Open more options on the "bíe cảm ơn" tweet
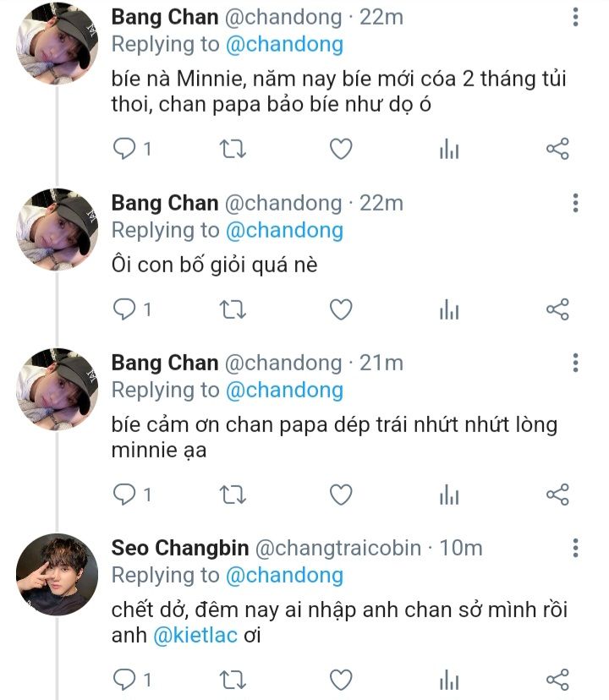The height and width of the screenshot is (700, 609). [575, 363]
